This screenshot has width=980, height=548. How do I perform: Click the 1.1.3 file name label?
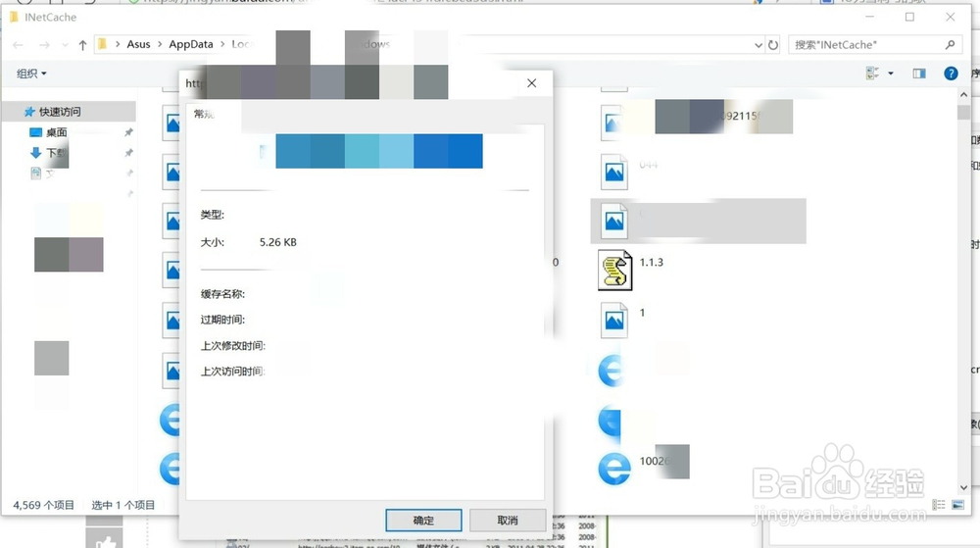[x=652, y=263]
